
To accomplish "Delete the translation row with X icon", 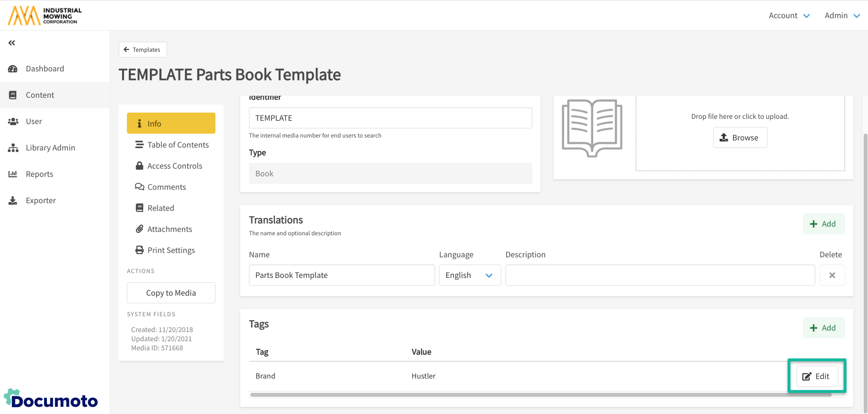I will click(832, 276).
